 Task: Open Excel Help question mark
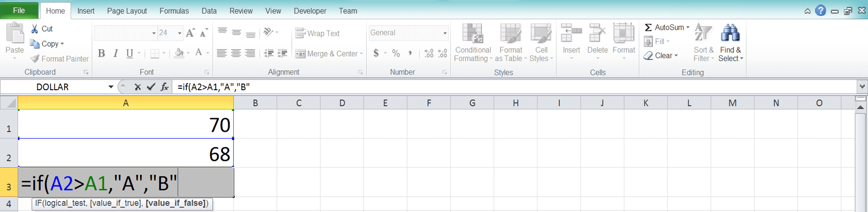point(821,10)
